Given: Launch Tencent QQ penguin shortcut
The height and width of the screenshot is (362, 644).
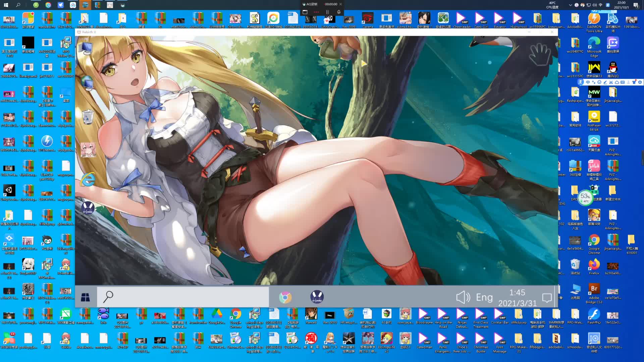Looking at the screenshot, I should tap(613, 69).
